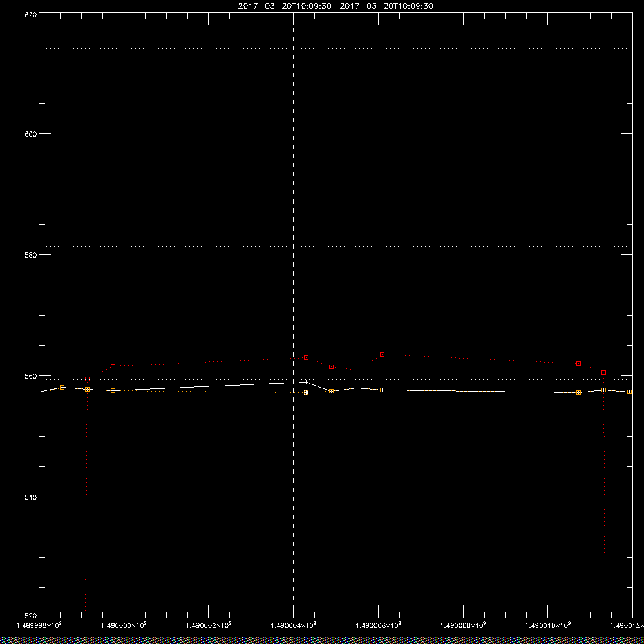Select the orange marker below the highest red square
Image resolution: width=644 pixels, height=644 pixels.
click(382, 390)
